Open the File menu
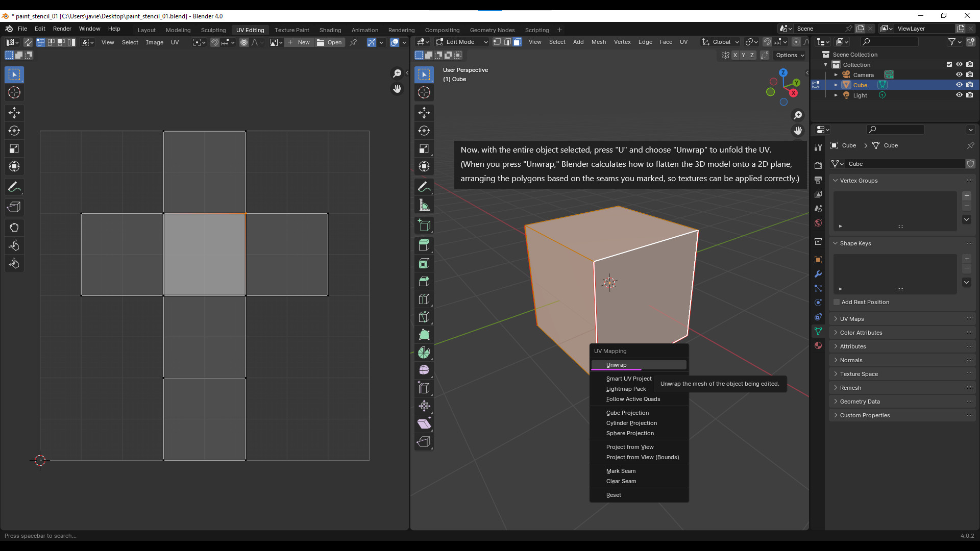The width and height of the screenshot is (980, 551). pyautogui.click(x=22, y=29)
